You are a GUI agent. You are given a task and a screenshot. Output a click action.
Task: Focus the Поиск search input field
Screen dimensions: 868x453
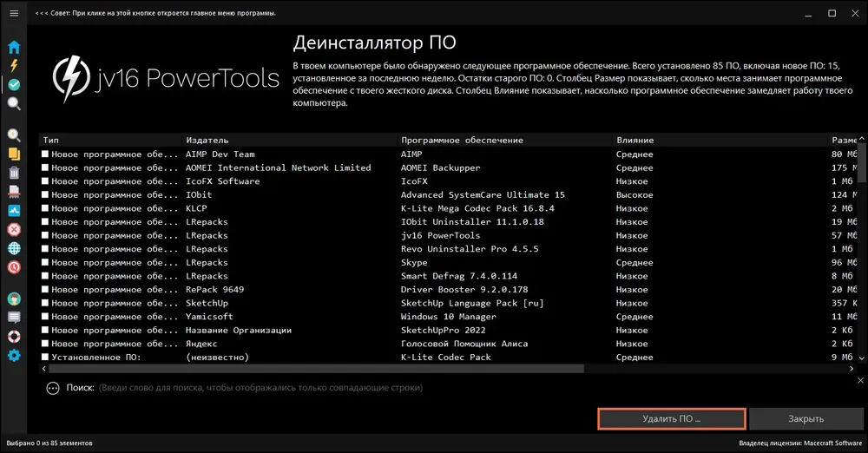(x=476, y=388)
